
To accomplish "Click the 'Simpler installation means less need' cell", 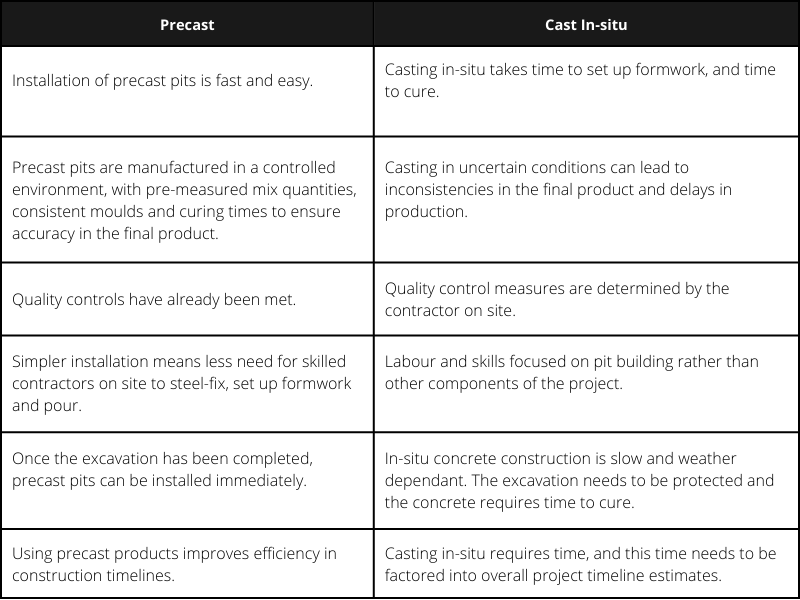I will point(187,384).
